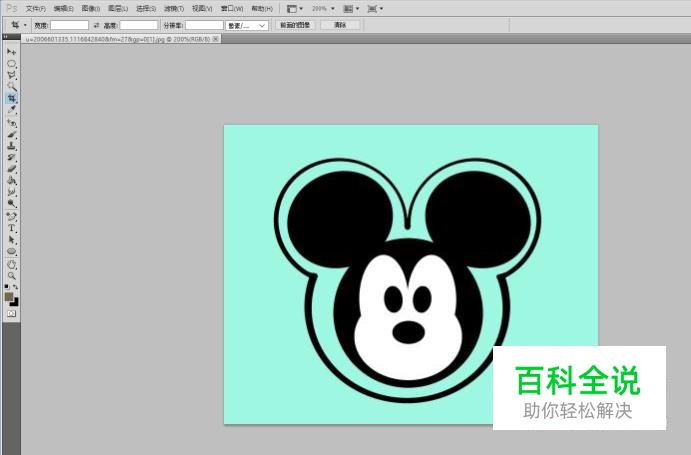
Task: Click the Front Image button
Action: coord(295,25)
